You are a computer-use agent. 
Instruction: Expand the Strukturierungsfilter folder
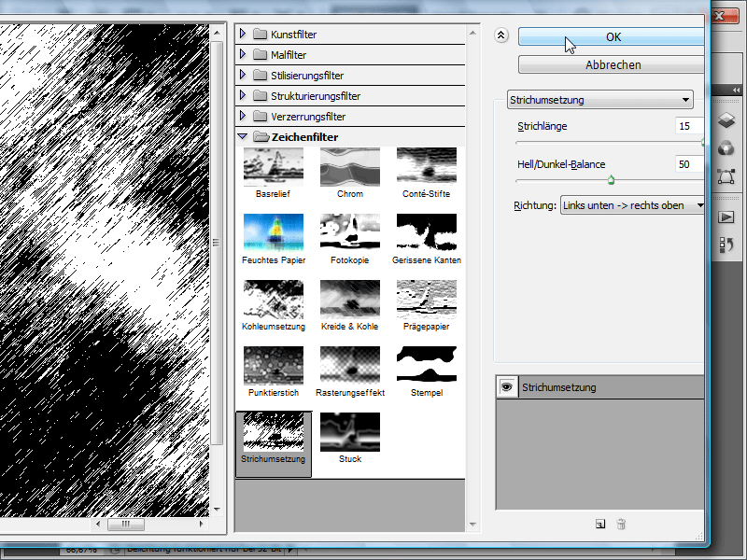point(243,95)
